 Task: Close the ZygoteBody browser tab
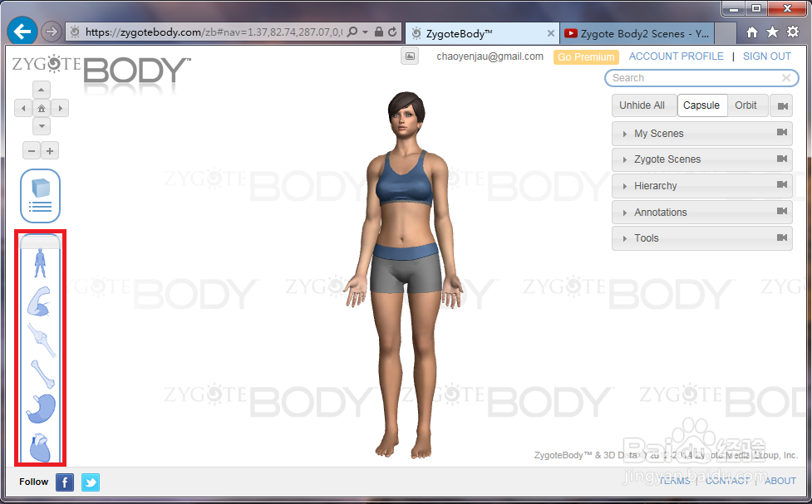(x=550, y=34)
